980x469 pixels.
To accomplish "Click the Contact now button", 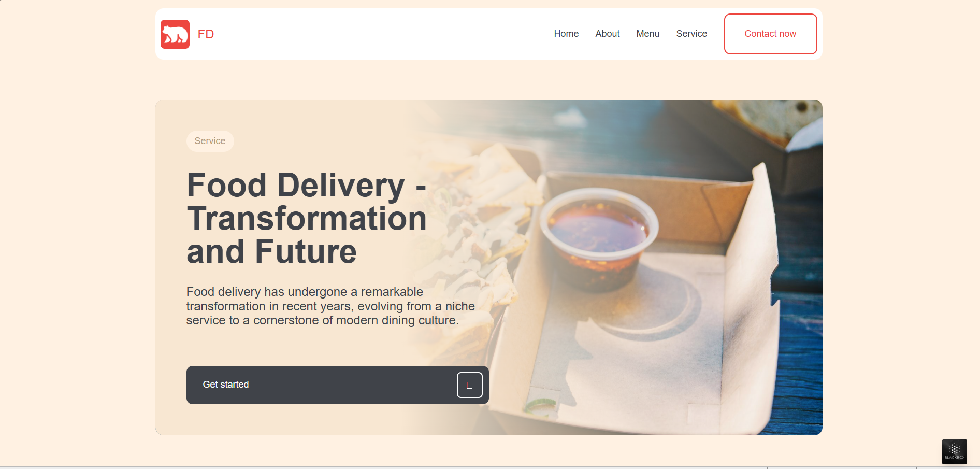I will point(770,34).
